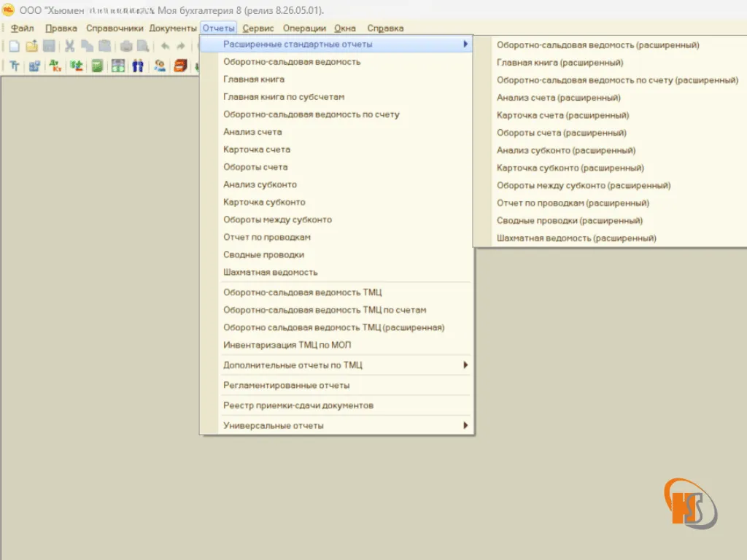Click the users with pencil icon
The image size is (747, 560).
pyautogui.click(x=160, y=66)
